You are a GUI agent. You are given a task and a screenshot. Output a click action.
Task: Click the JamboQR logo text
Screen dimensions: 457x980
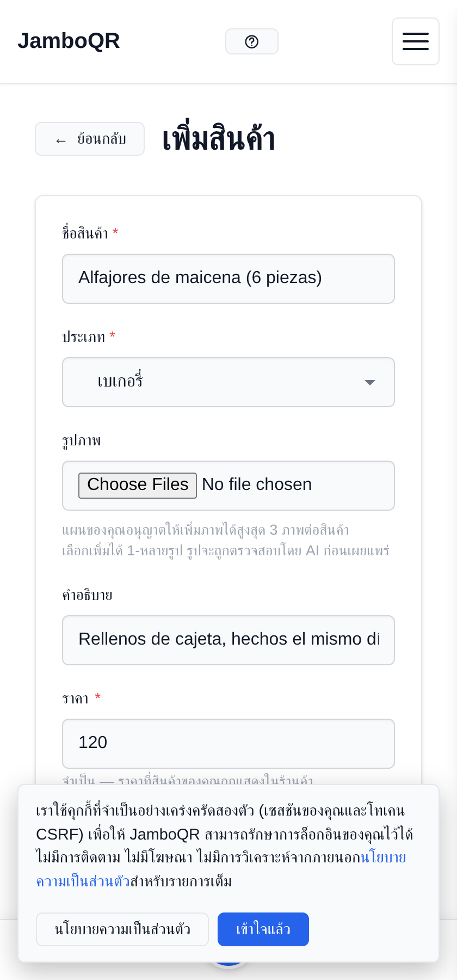tap(69, 41)
